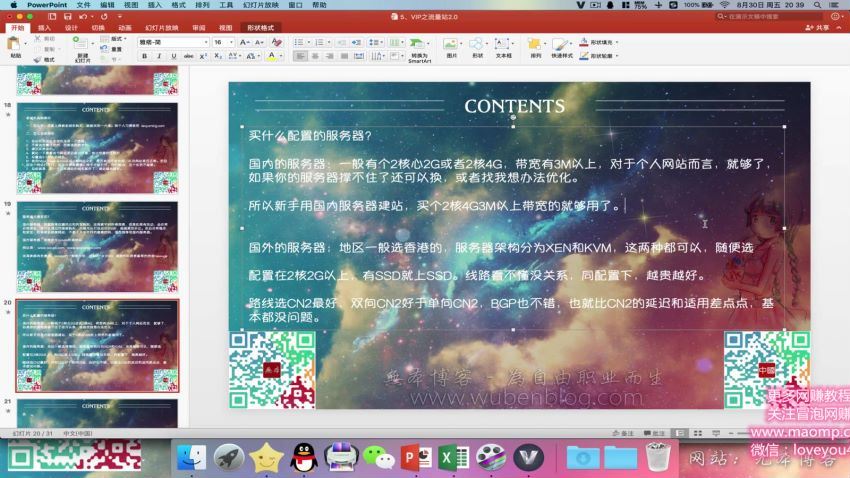Center align the text

(x=314, y=56)
